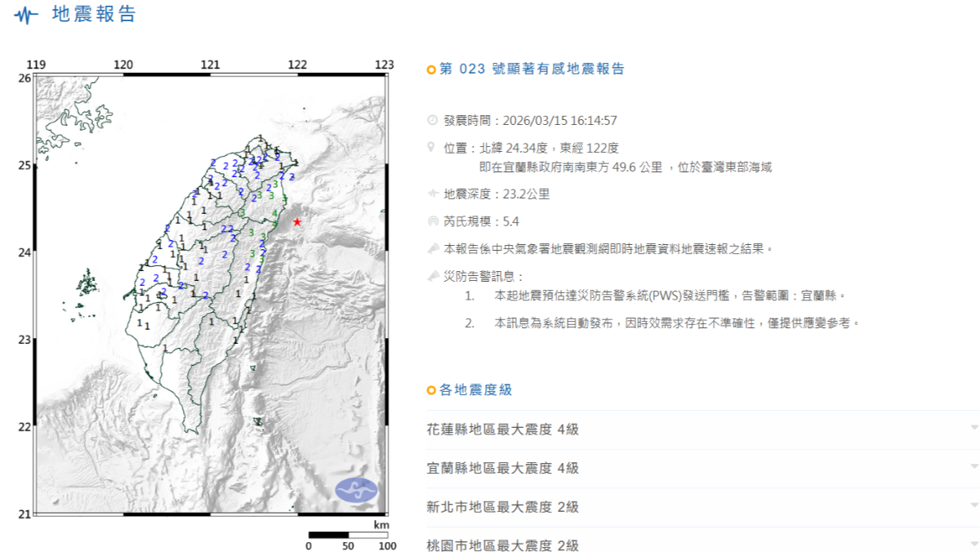Click the orange circle bullet before 各地震度級
980x552 pixels.
(x=431, y=391)
